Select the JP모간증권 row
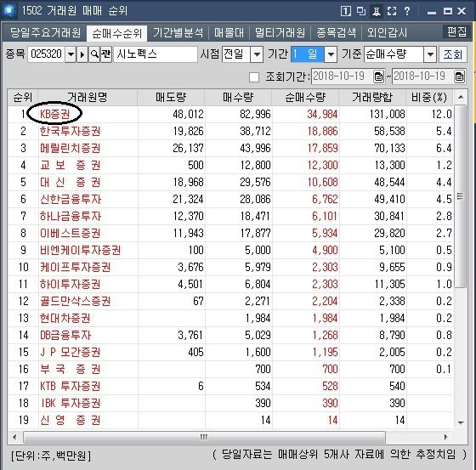This screenshot has width=476, height=470. click(230, 352)
